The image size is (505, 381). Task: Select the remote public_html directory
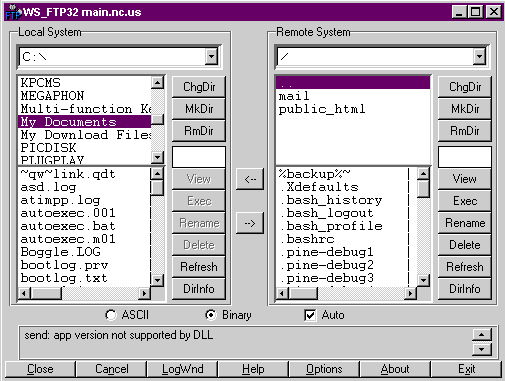pyautogui.click(x=353, y=109)
